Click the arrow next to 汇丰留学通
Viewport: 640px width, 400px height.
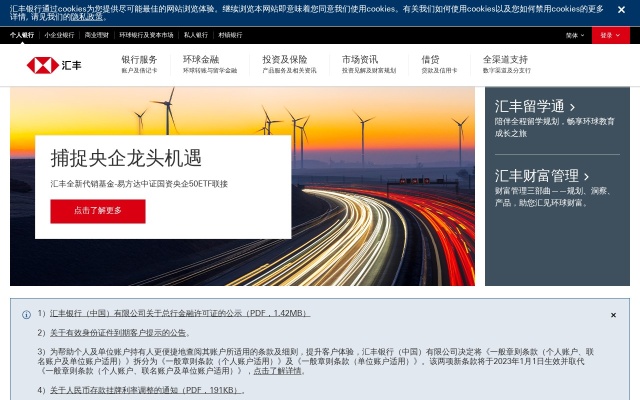point(571,107)
